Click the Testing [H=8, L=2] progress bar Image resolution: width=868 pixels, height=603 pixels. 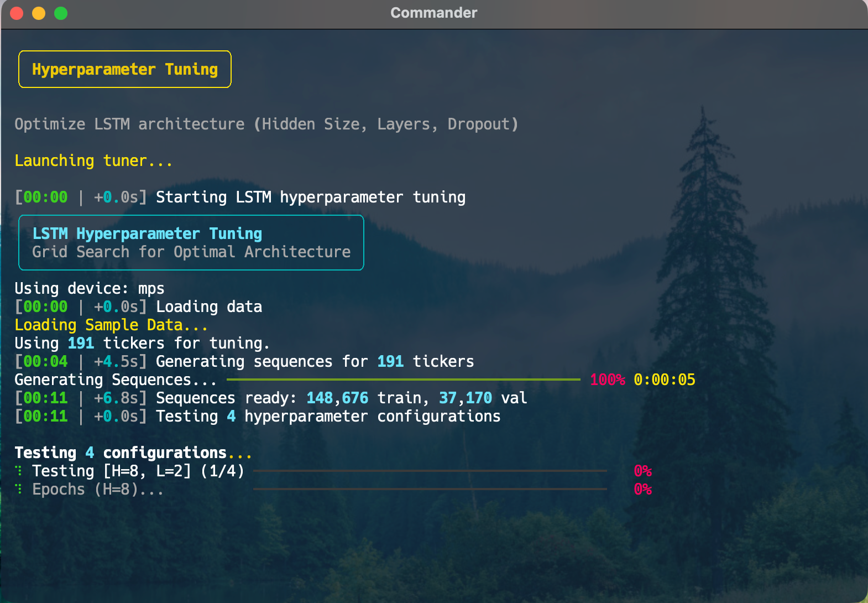430,471
